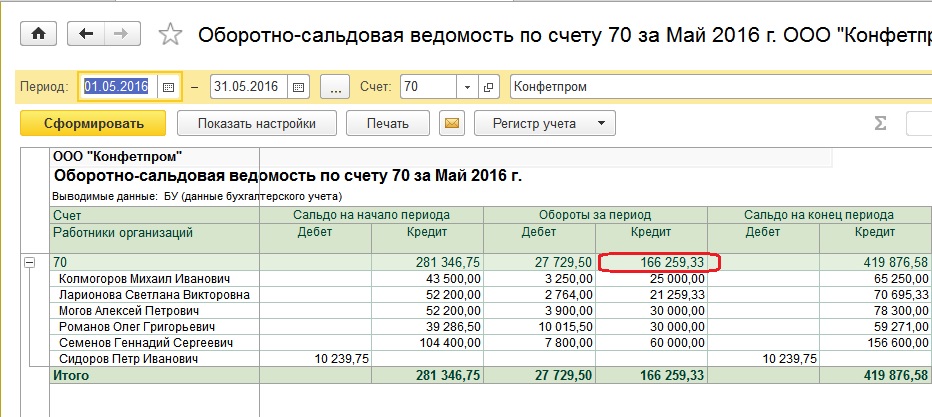Click Показать настройки button
This screenshot has width=932, height=417.
click(257, 124)
